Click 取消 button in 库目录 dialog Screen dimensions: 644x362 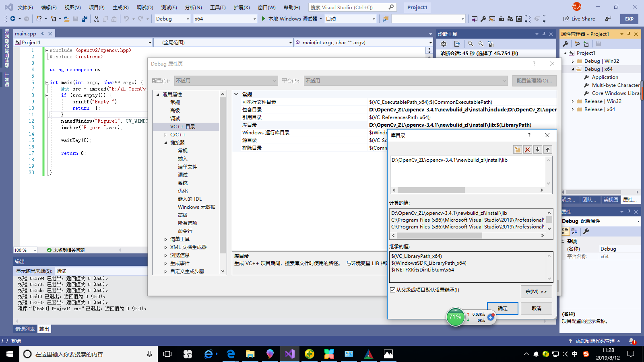coord(537,309)
